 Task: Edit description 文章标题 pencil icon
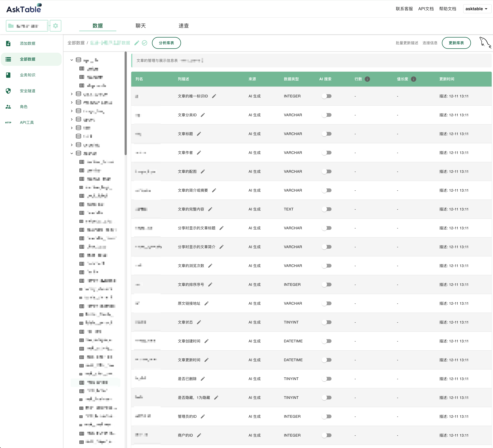click(x=199, y=134)
